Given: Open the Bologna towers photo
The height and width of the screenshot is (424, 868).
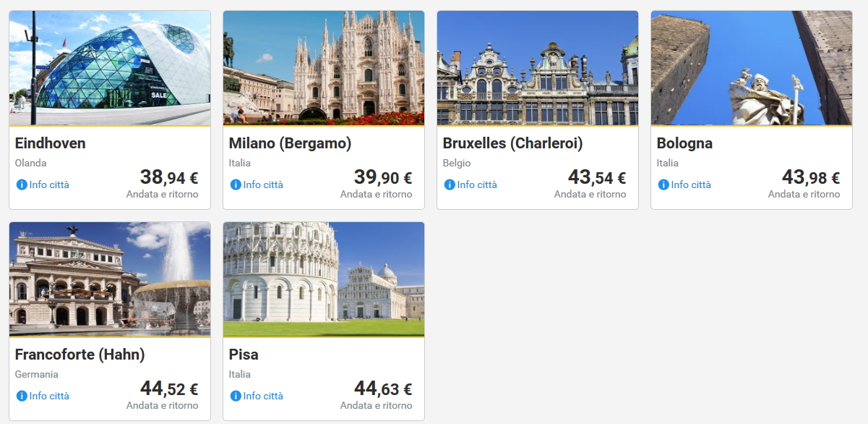Looking at the screenshot, I should (752, 68).
